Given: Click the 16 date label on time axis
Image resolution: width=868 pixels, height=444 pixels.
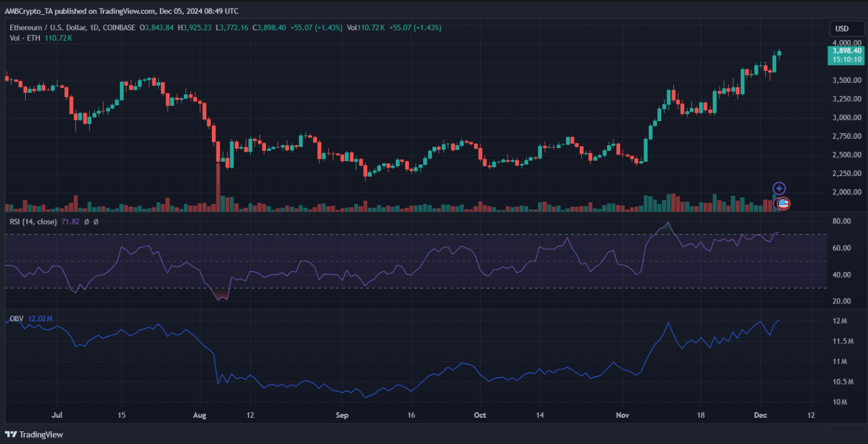Looking at the screenshot, I should tap(411, 415).
